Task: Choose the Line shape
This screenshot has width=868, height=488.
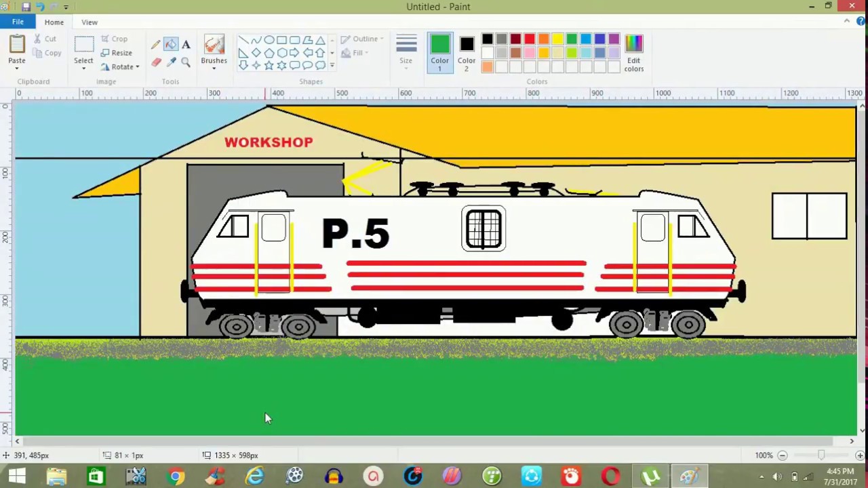Action: click(243, 40)
